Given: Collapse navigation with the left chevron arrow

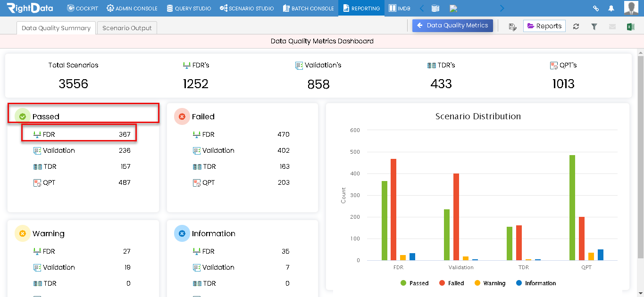Looking at the screenshot, I should (x=422, y=8).
